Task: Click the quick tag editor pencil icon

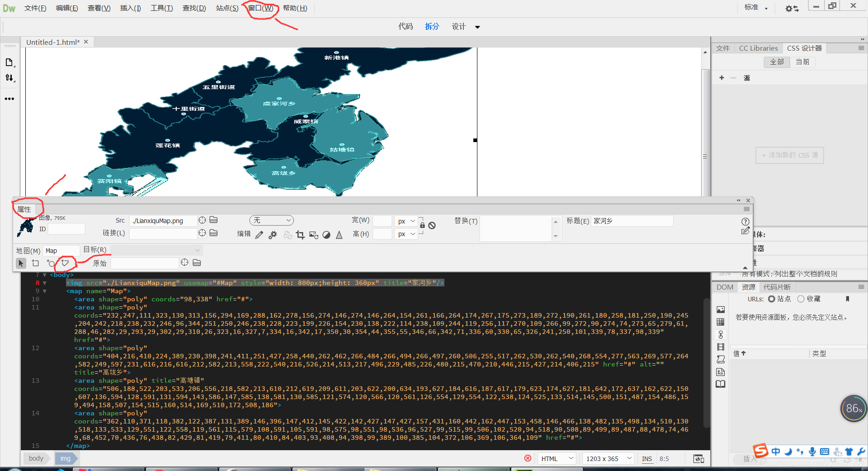Action: [745, 231]
